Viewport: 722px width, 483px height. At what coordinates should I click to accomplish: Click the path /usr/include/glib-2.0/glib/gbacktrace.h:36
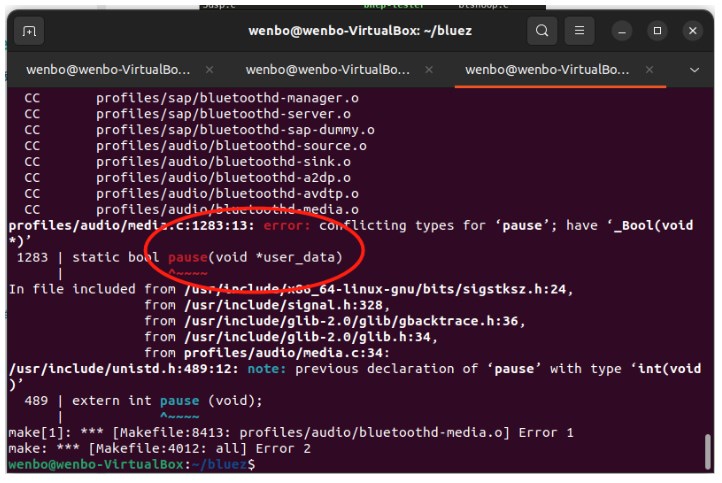[351, 321]
